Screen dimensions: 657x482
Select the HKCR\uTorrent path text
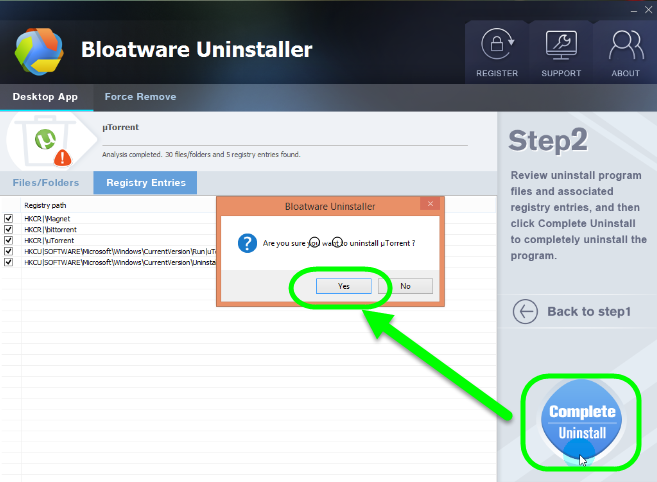click(x=49, y=241)
